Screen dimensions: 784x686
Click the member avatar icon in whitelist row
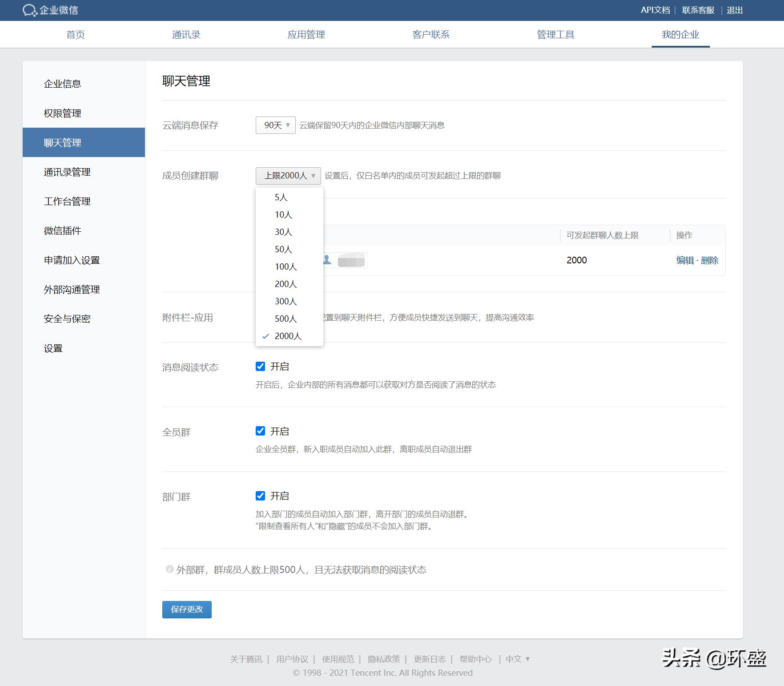coord(327,260)
